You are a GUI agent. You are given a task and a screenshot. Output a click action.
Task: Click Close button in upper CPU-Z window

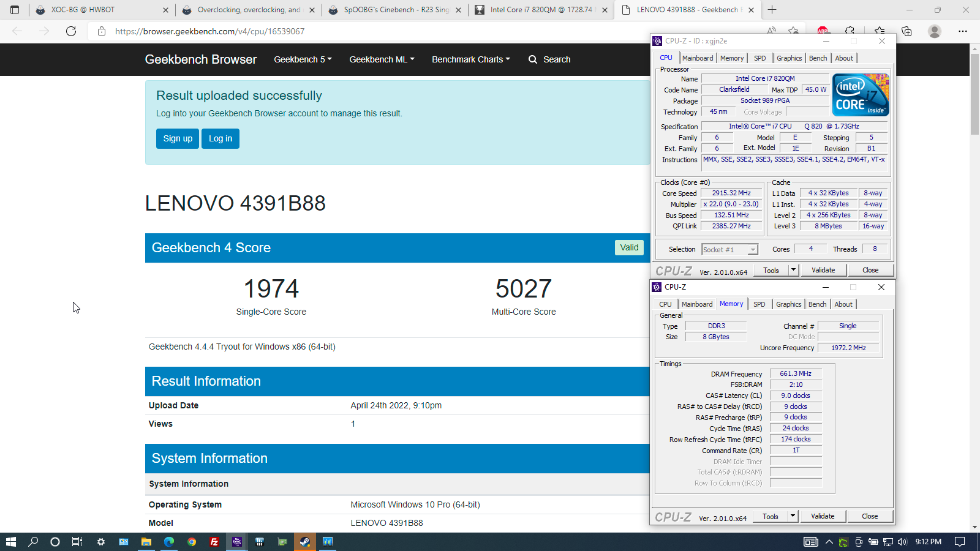point(870,270)
